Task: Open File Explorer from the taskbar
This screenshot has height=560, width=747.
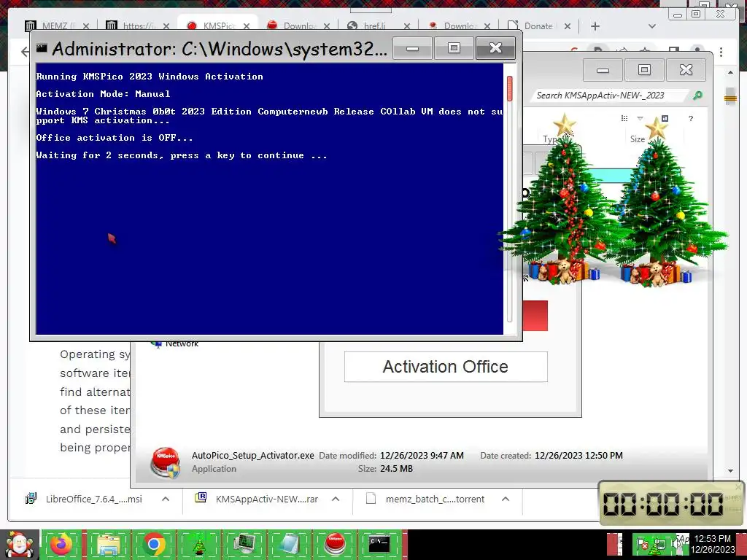Action: click(108, 545)
